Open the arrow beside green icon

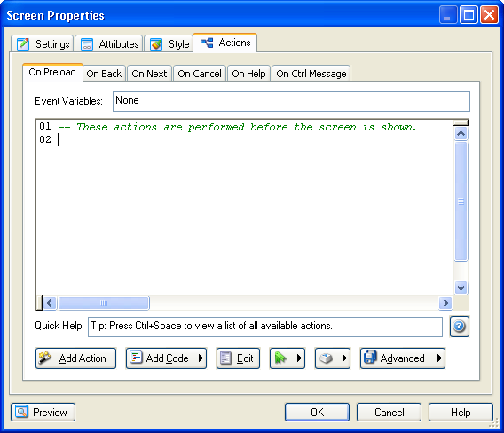pos(299,358)
